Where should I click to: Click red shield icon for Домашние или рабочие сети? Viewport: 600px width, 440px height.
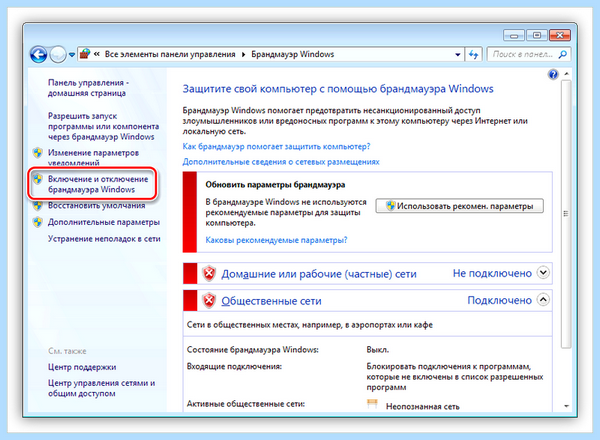(x=209, y=274)
